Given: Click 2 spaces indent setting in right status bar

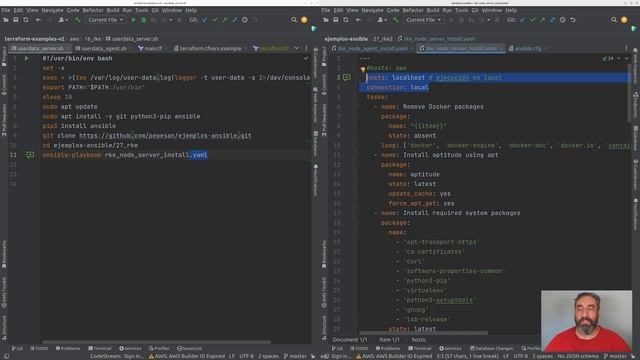Looking at the screenshot, I should 542,356.
